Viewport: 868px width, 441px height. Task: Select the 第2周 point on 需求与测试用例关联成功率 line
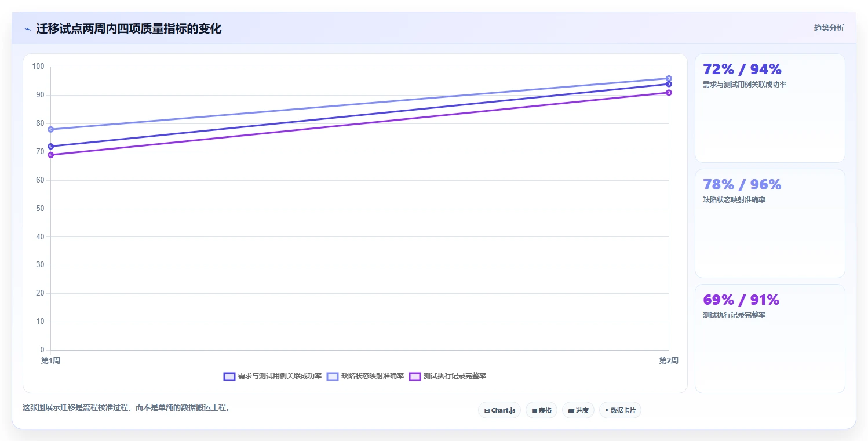[x=669, y=84]
